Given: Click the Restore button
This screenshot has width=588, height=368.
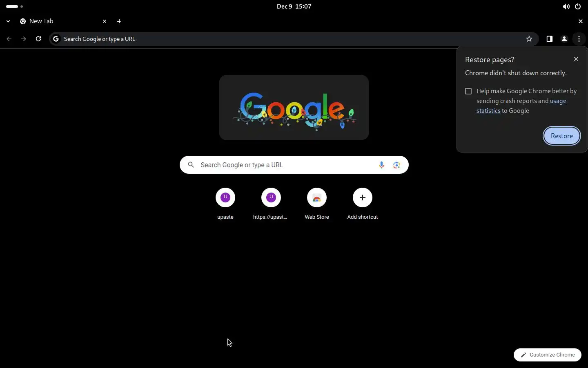Looking at the screenshot, I should [x=562, y=136].
